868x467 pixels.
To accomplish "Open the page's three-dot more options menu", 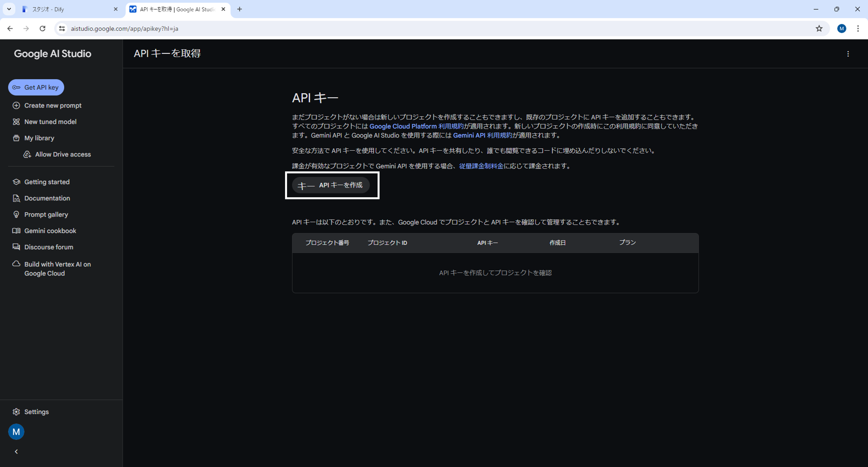I will (x=848, y=54).
